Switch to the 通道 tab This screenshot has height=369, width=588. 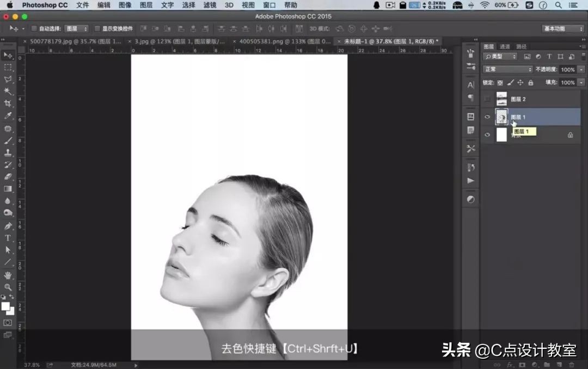coord(505,47)
